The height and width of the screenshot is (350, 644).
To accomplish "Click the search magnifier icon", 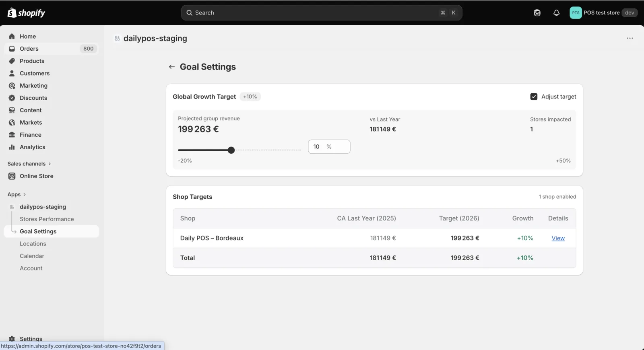I will (189, 13).
